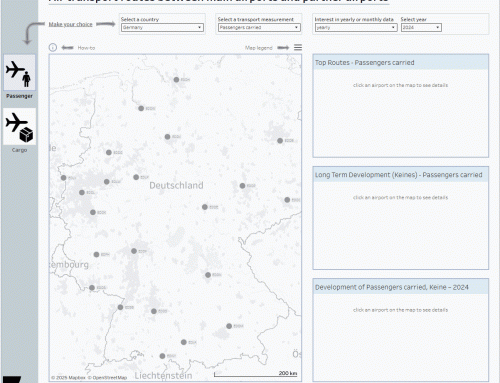Select the Cologne/Bonn airport dot EDDK
This screenshot has height=383, width=500.
point(93,212)
